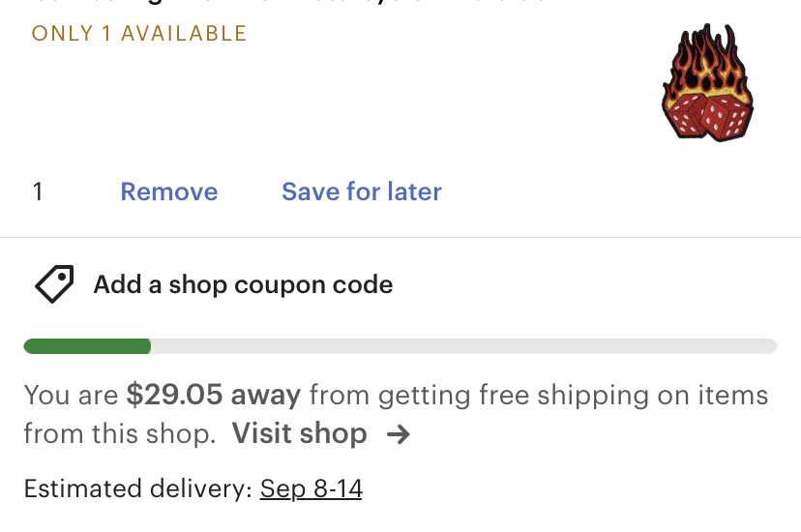The height and width of the screenshot is (532, 801).
Task: Click the cut-off product title at top
Action: [x=290, y=4]
